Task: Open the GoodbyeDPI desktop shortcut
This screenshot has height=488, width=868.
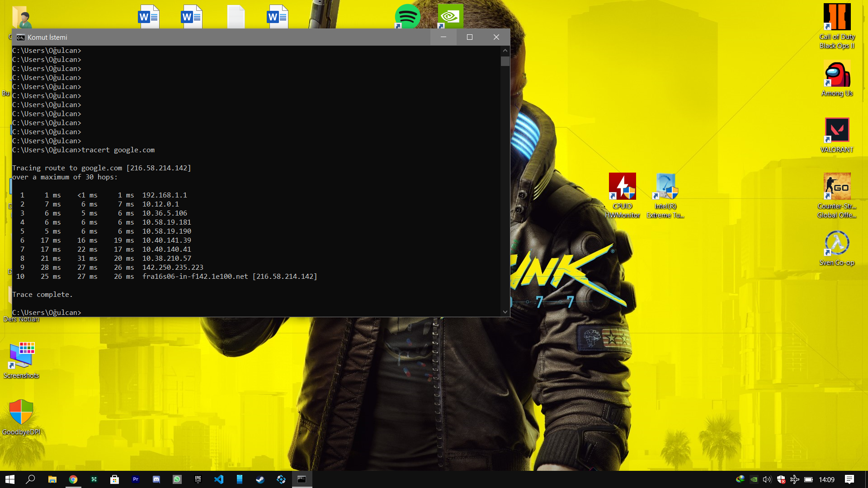Action: coord(21,412)
